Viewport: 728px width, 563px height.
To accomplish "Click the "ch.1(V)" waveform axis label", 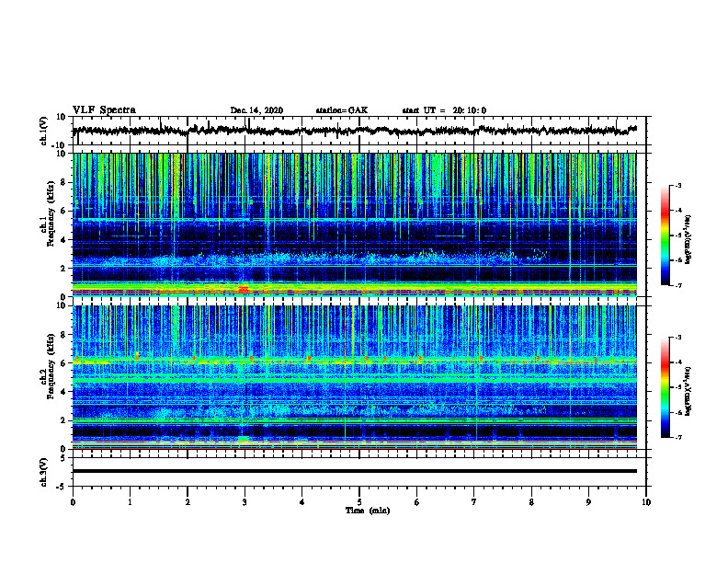I will tap(44, 131).
